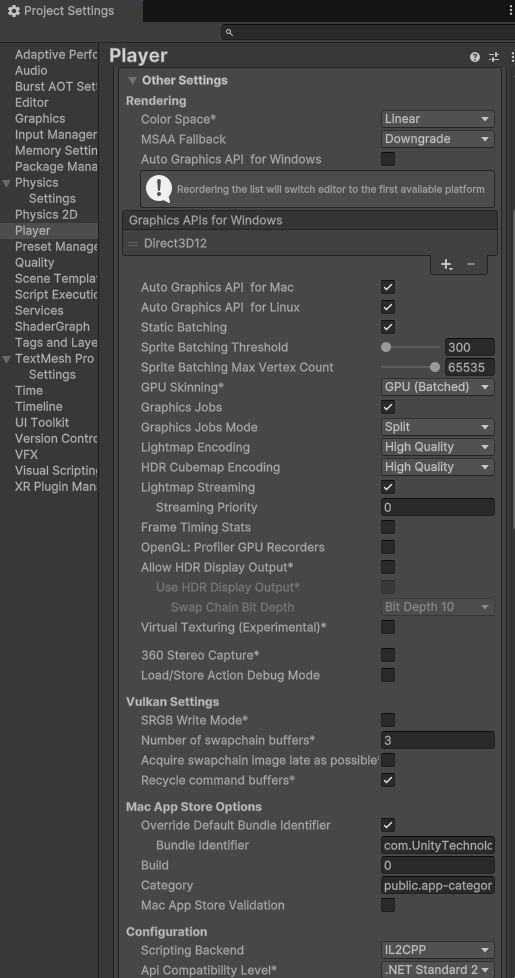Viewport: 515px width, 978px height.
Task: Collapse the Other Settings section
Action: pos(132,80)
